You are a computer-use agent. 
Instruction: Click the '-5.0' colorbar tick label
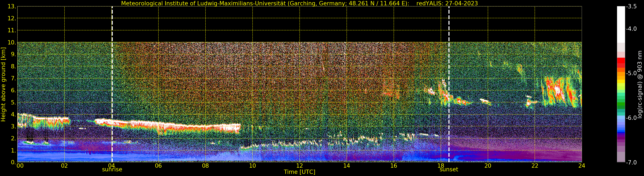(x=631, y=73)
